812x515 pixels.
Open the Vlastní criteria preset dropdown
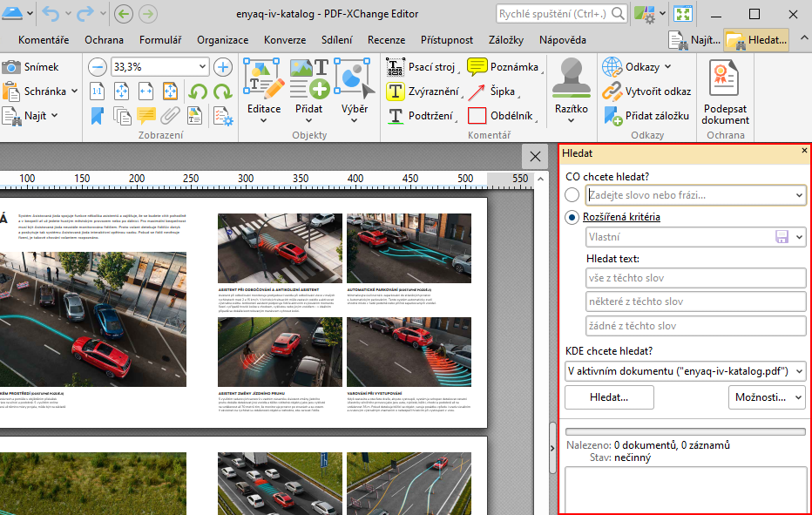(x=800, y=237)
